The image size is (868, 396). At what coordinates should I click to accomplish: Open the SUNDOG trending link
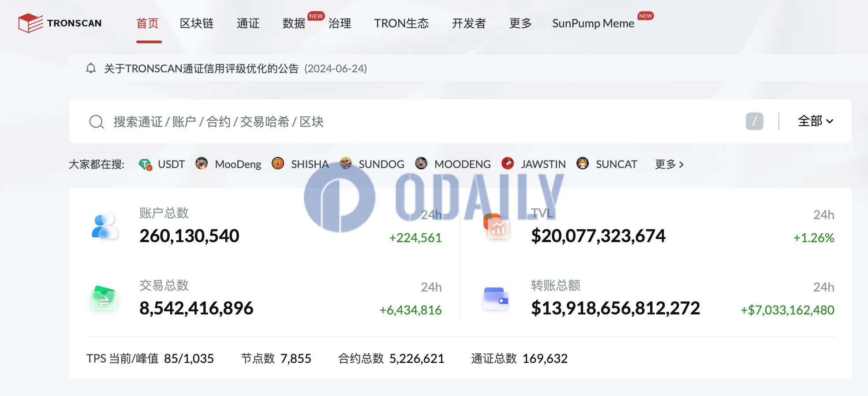coord(382,164)
